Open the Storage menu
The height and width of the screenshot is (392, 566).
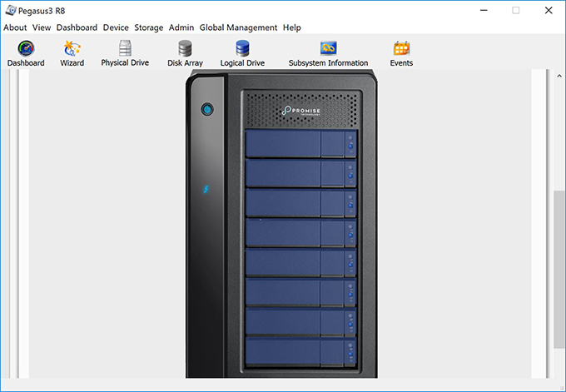pos(149,27)
